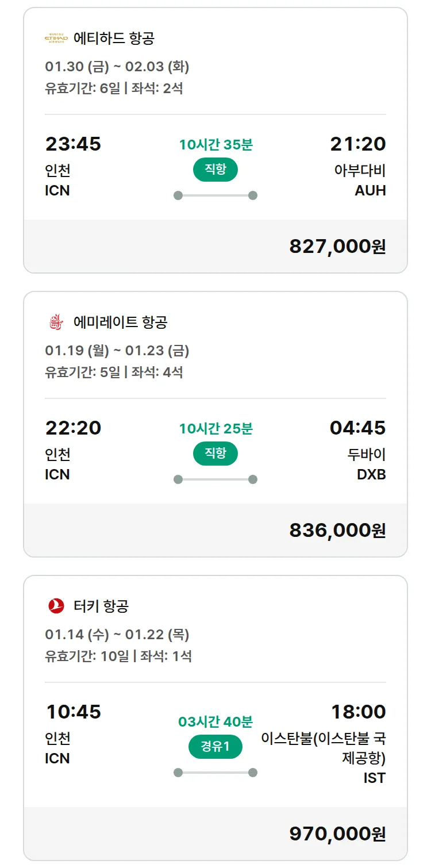Click the 10시간 35분 flight duration
The image size is (431, 868).
pyautogui.click(x=215, y=145)
